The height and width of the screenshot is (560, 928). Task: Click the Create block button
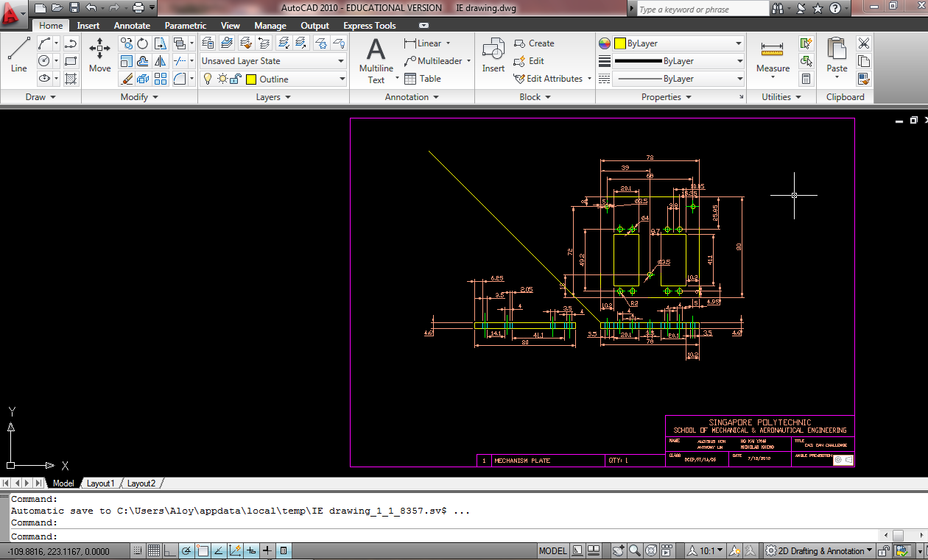pos(537,43)
